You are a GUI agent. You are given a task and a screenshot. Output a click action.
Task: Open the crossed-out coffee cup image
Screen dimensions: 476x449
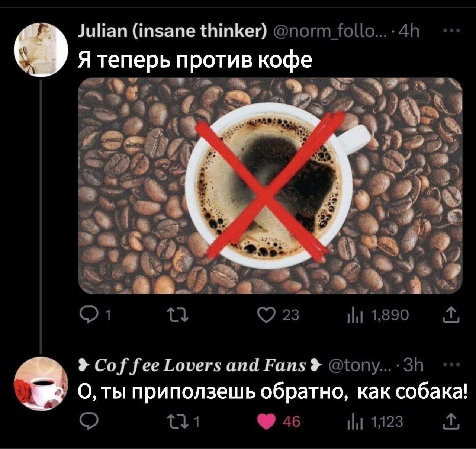[x=271, y=186]
